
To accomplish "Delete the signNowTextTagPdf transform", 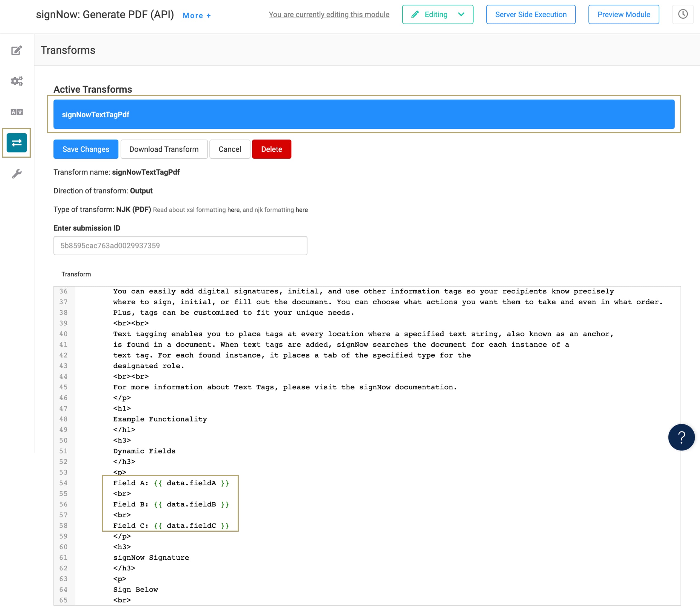I will point(271,149).
